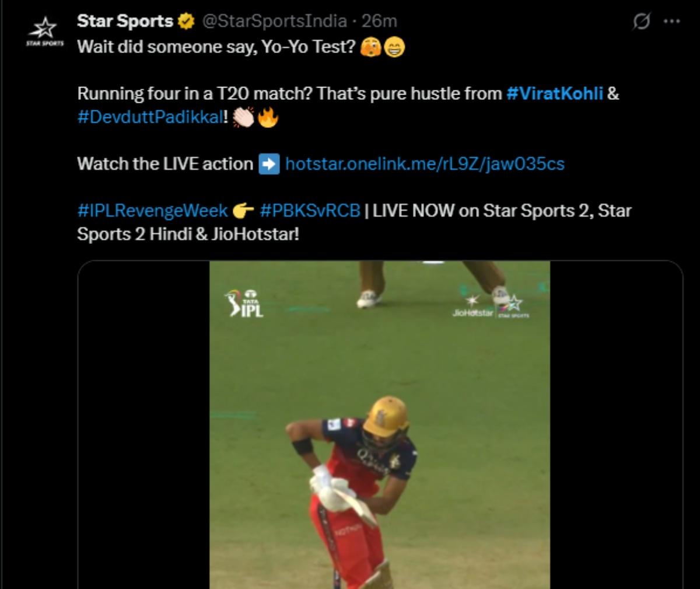The height and width of the screenshot is (589, 700).
Task: Click the grinning emoji in the first line
Action: (394, 46)
